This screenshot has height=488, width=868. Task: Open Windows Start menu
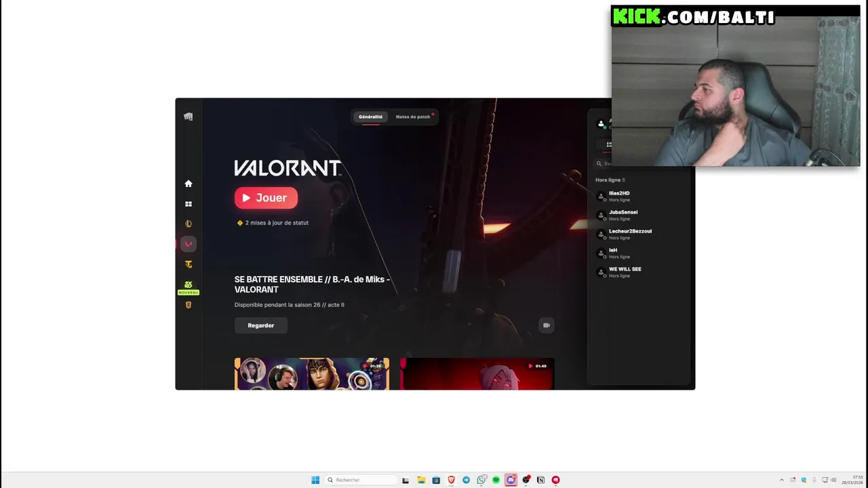(315, 480)
